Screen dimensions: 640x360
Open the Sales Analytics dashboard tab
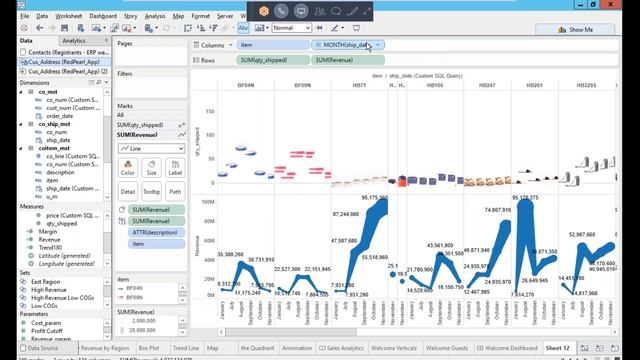[x=341, y=348]
